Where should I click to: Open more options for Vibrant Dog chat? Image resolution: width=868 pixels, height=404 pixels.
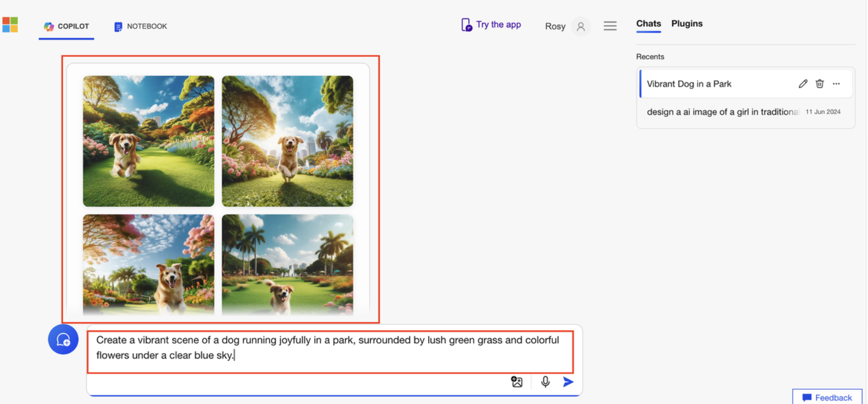pos(836,84)
